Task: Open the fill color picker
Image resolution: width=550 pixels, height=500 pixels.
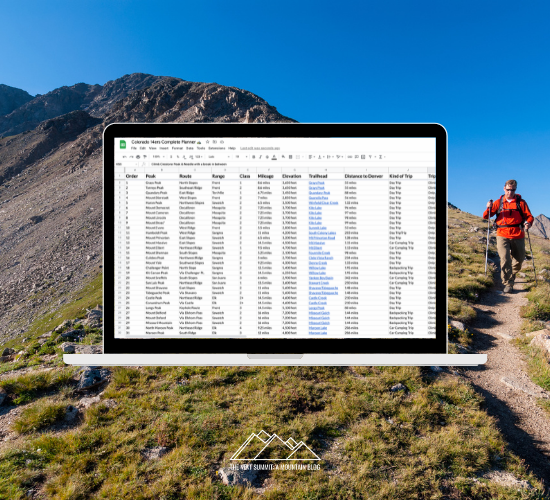Action: tap(283, 156)
